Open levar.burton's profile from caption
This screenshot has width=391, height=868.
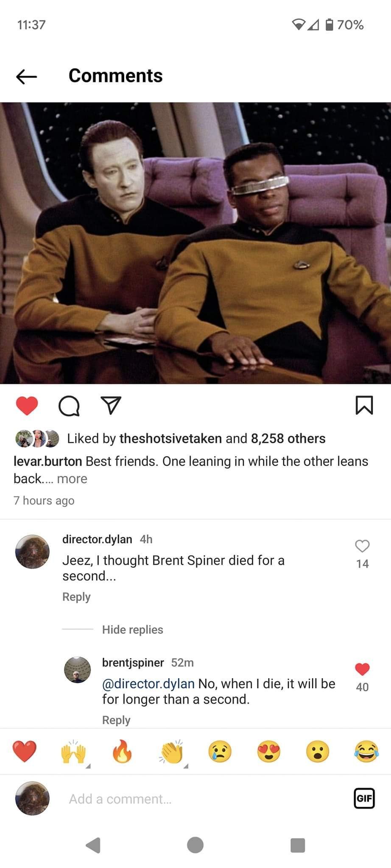[x=47, y=461]
